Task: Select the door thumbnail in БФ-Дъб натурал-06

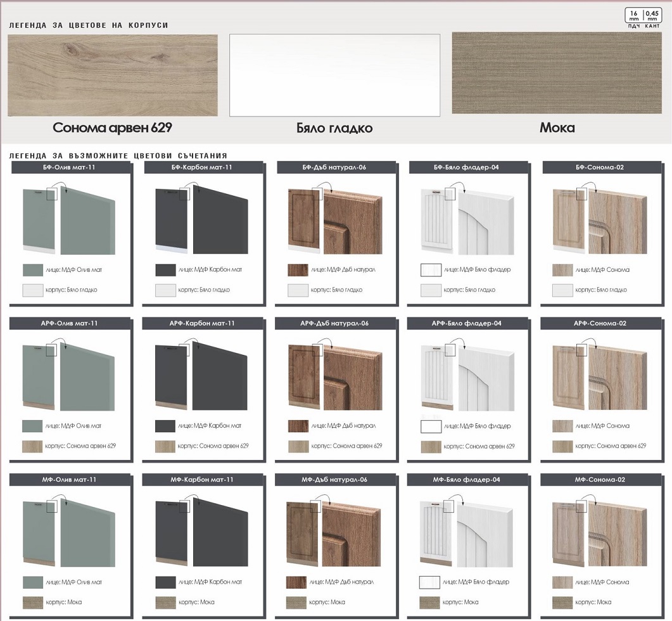Action: [306, 217]
